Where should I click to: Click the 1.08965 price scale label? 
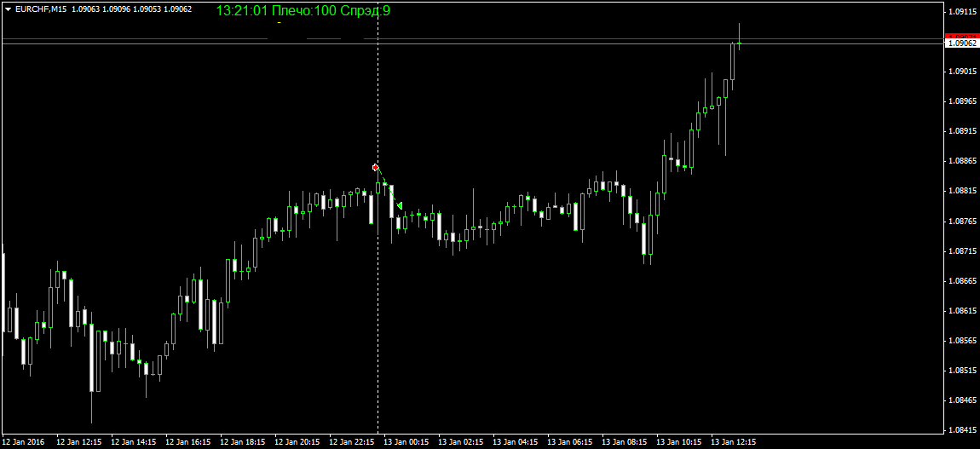tap(963, 101)
